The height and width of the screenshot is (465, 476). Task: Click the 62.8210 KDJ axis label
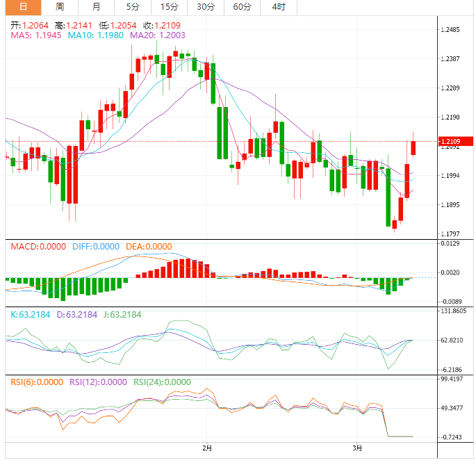tap(452, 340)
